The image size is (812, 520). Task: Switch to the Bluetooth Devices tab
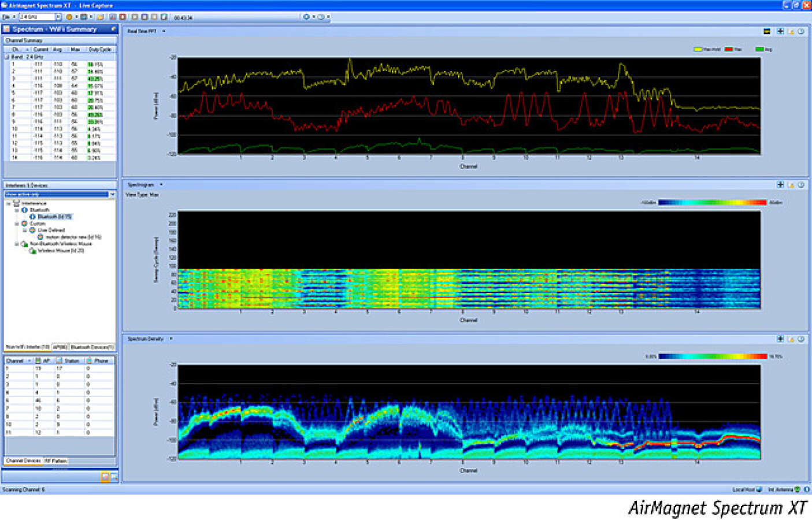pos(92,347)
